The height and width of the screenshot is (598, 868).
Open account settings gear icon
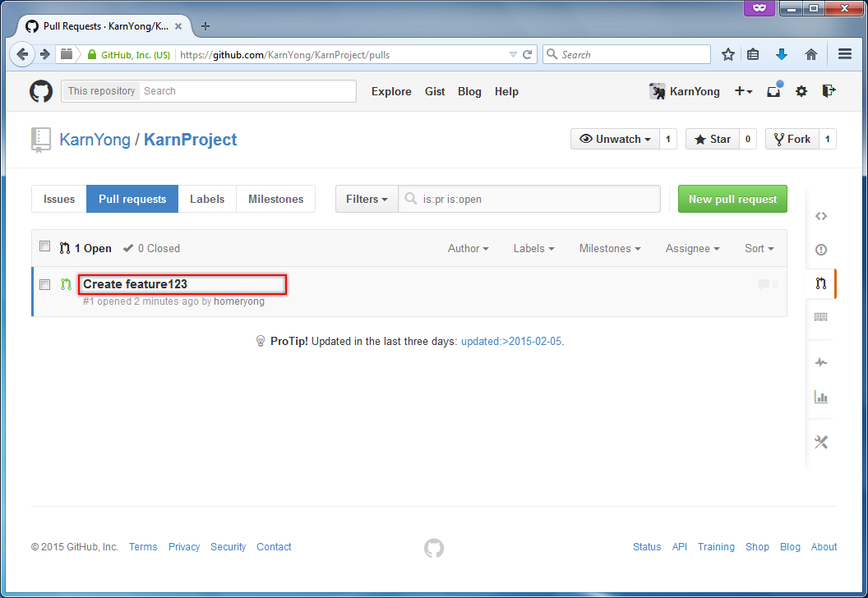click(801, 91)
